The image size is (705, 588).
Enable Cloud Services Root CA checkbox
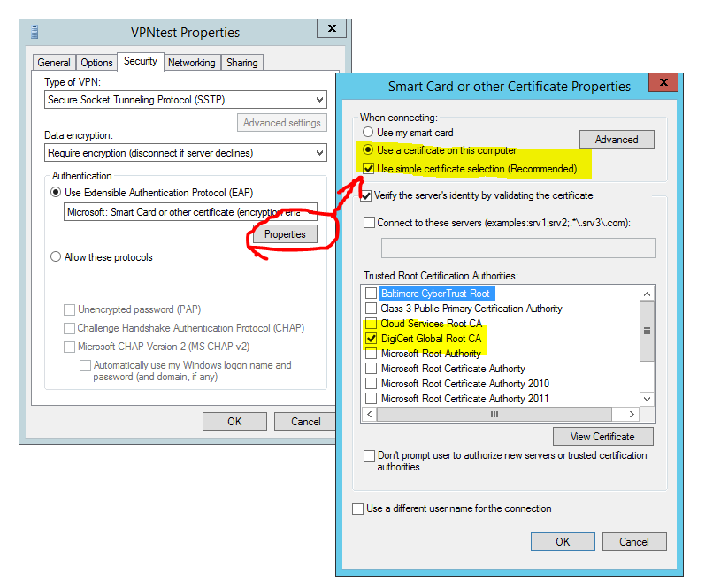(372, 324)
